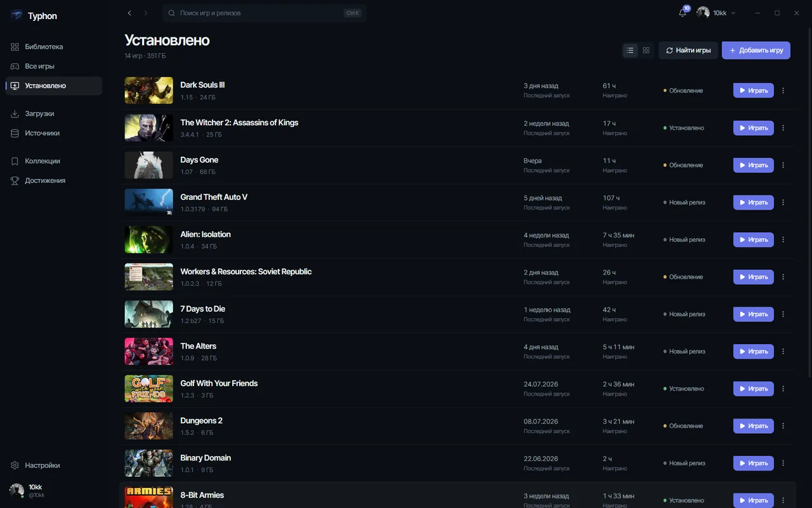
Task: Play Dark Souls III
Action: click(754, 91)
